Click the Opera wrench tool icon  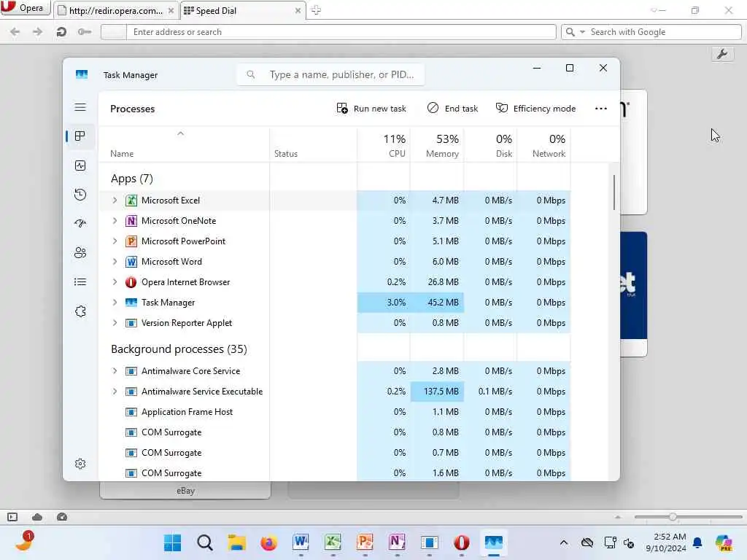[721, 54]
